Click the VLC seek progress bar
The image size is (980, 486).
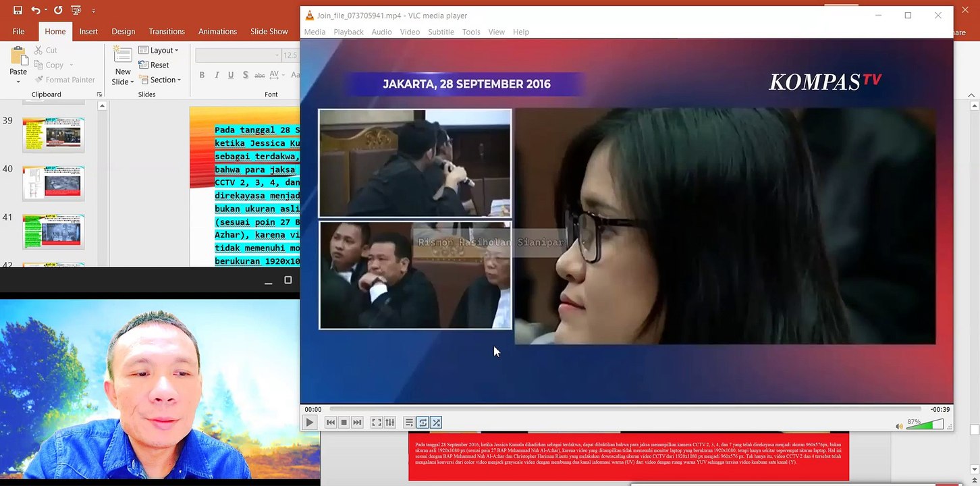(625, 409)
